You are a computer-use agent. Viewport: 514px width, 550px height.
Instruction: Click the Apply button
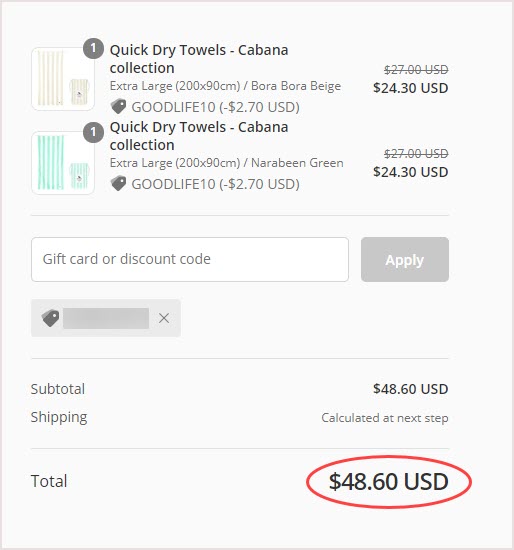(x=405, y=260)
